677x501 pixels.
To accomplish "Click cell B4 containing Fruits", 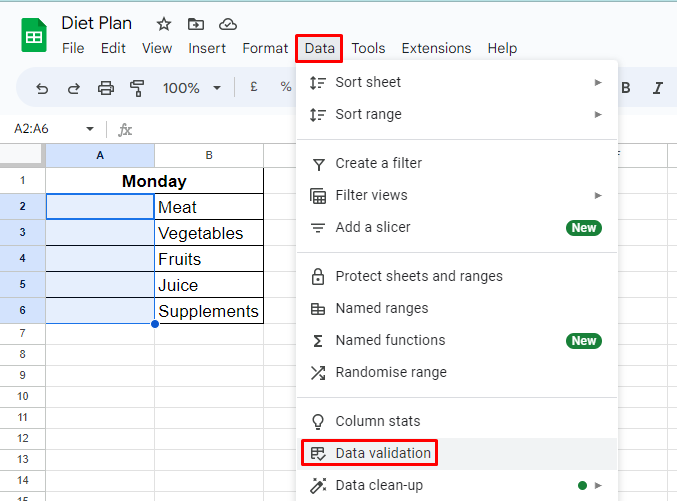I will coord(208,259).
